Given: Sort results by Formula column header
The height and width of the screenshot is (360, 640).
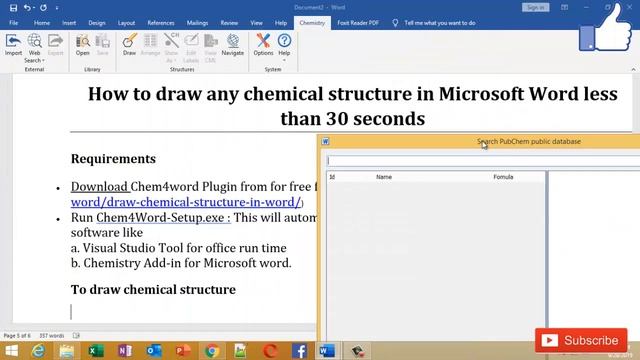Looking at the screenshot, I should pyautogui.click(x=503, y=177).
